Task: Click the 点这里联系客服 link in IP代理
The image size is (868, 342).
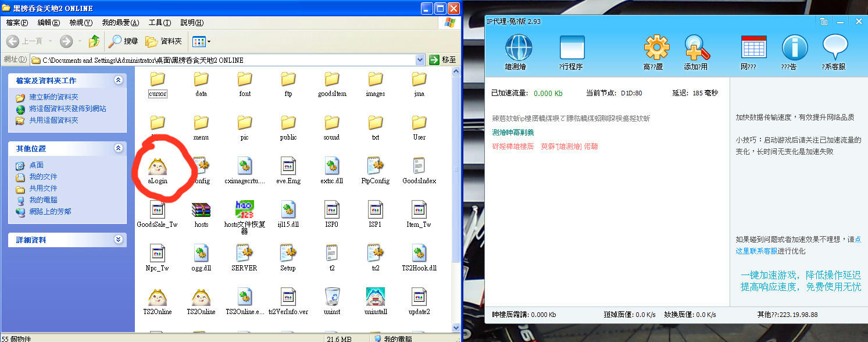Action: coord(798,245)
